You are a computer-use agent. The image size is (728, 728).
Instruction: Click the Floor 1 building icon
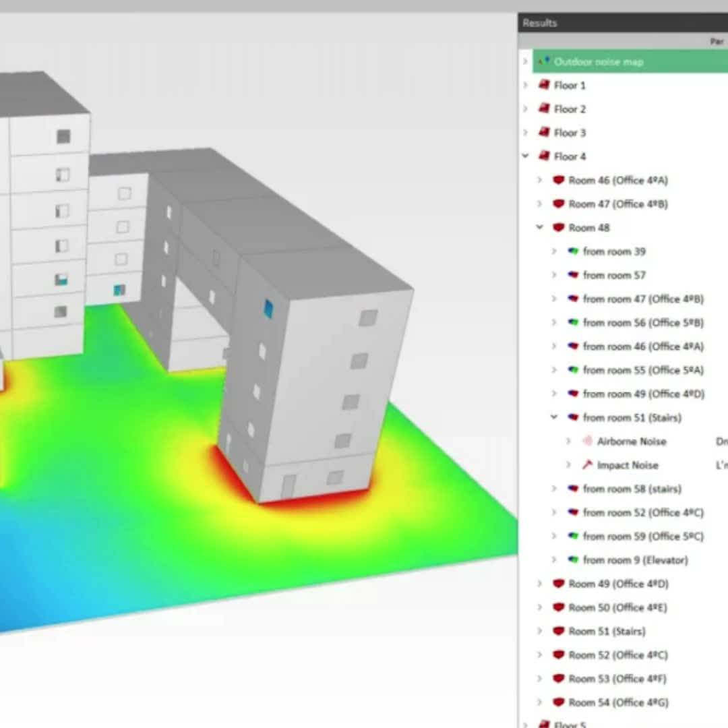(x=544, y=85)
